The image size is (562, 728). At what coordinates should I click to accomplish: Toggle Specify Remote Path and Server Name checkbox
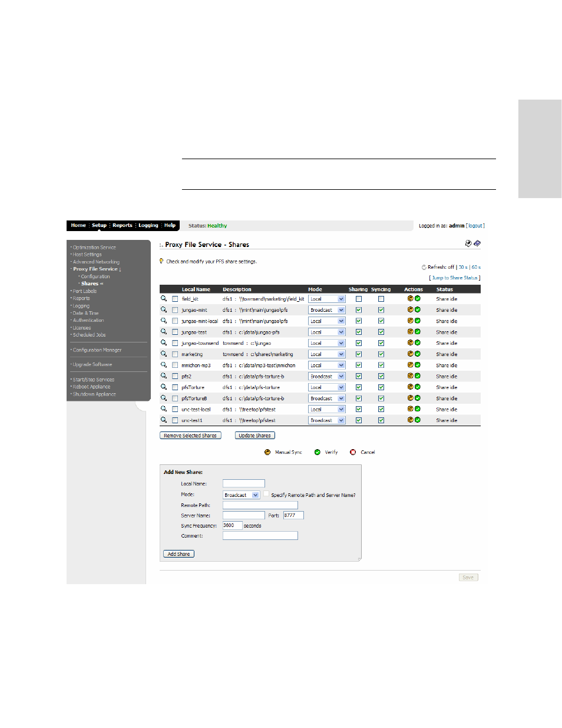coord(266,494)
